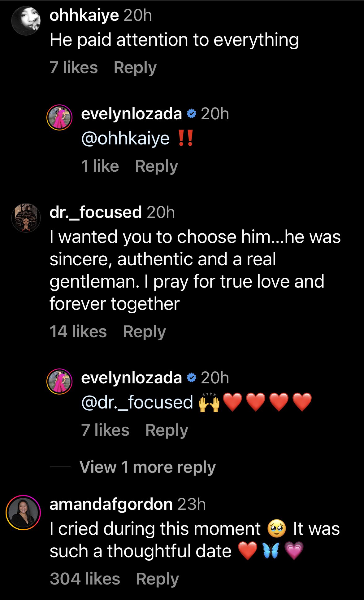The width and height of the screenshot is (364, 600).
Task: Tap evelynlozada's avatar on the ohhkaiye reply
Action: (59, 117)
